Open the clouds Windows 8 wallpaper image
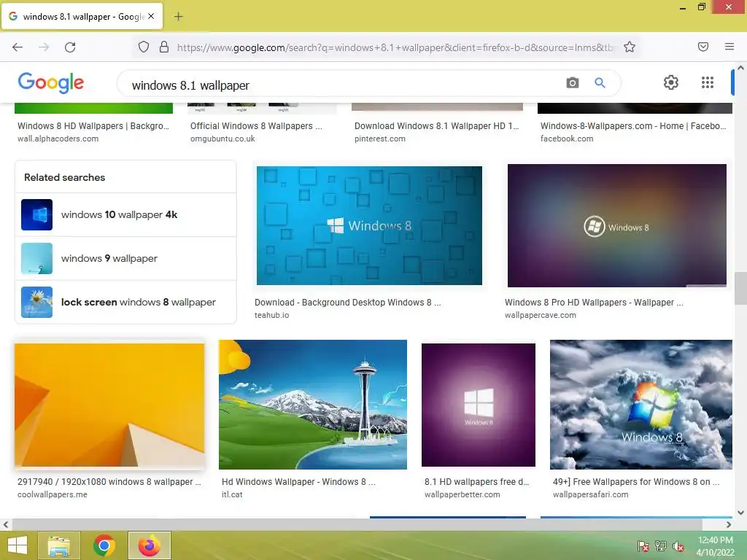The width and height of the screenshot is (747, 560). pos(641,405)
